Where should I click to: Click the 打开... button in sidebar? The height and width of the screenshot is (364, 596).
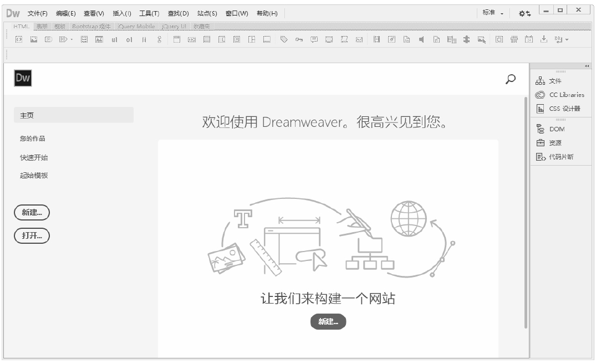(32, 235)
